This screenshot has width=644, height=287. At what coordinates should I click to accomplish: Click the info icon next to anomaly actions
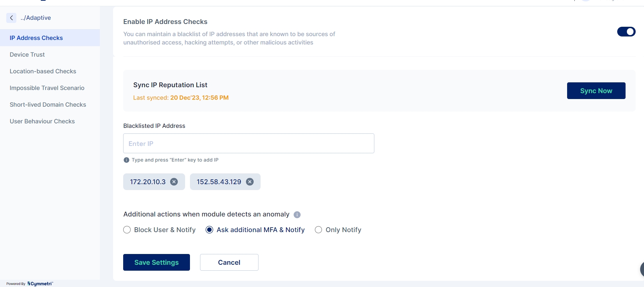pyautogui.click(x=297, y=215)
